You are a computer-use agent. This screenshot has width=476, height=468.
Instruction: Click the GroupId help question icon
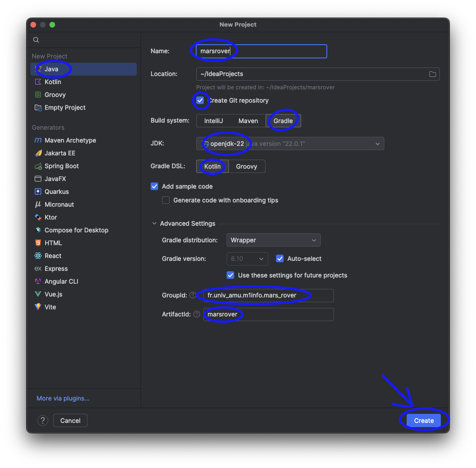click(x=192, y=295)
